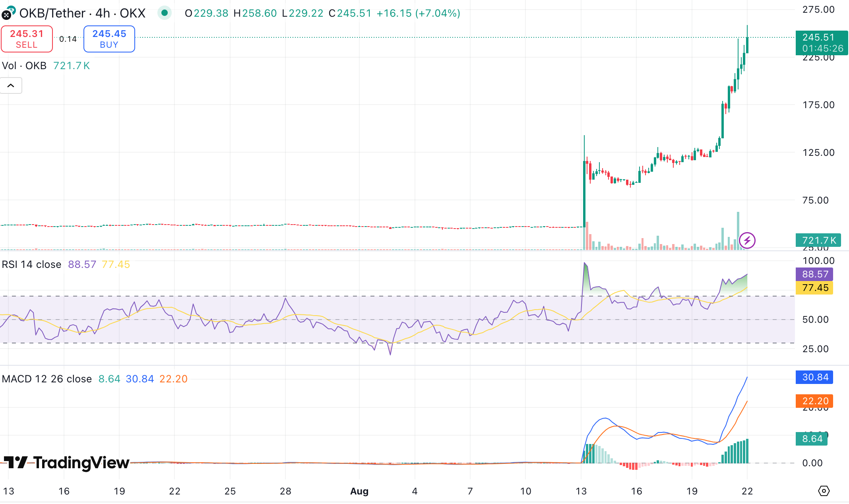Screen dimensions: 849x504
Task: Click the 75.00 price scale label
Action: (x=816, y=200)
